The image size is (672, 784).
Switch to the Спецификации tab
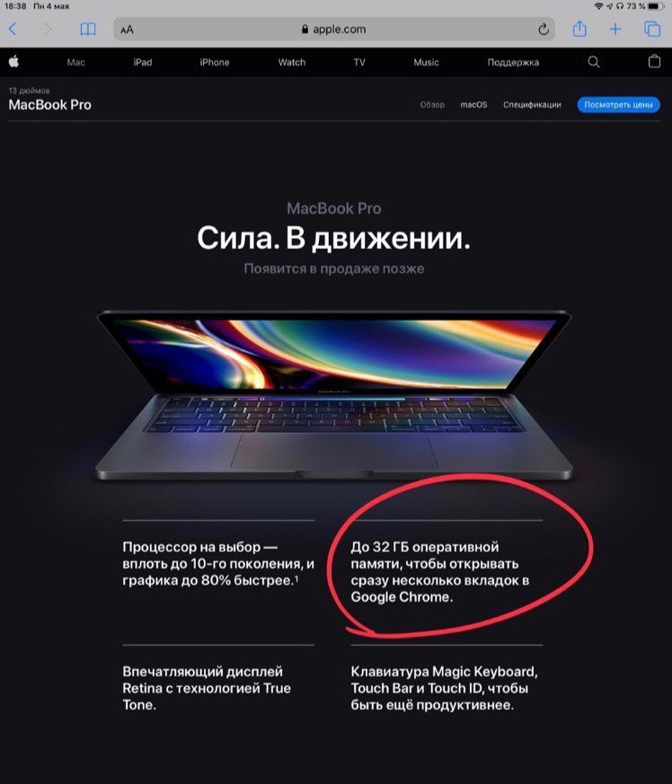point(532,104)
